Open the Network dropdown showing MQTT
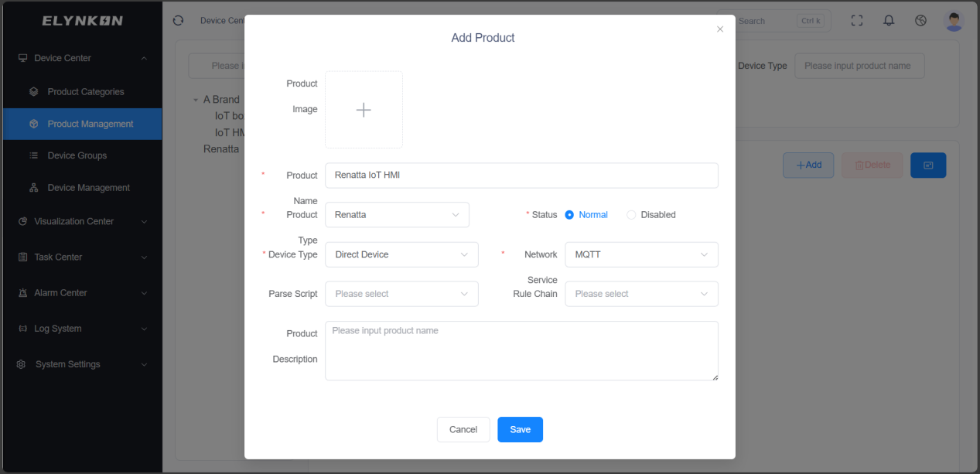The height and width of the screenshot is (474, 980). point(641,254)
